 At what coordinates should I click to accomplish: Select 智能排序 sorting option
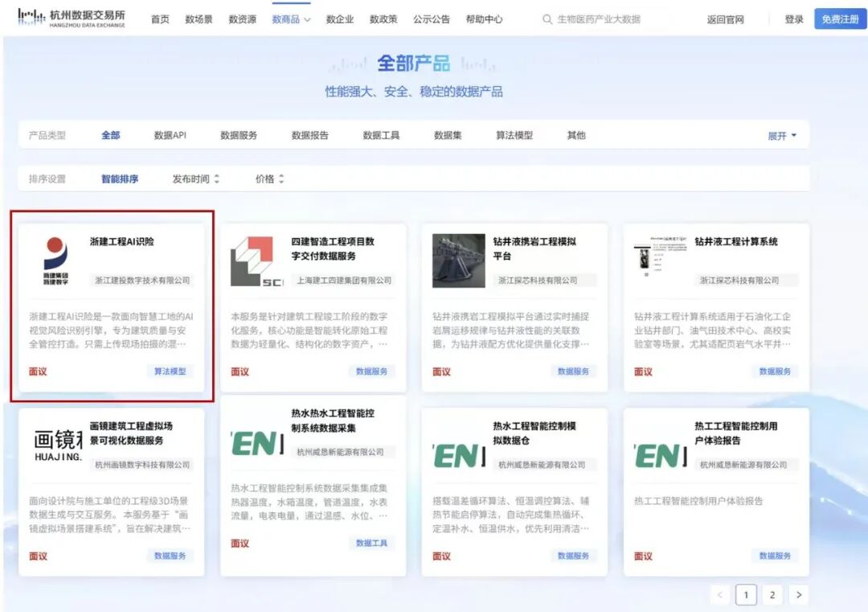[120, 179]
